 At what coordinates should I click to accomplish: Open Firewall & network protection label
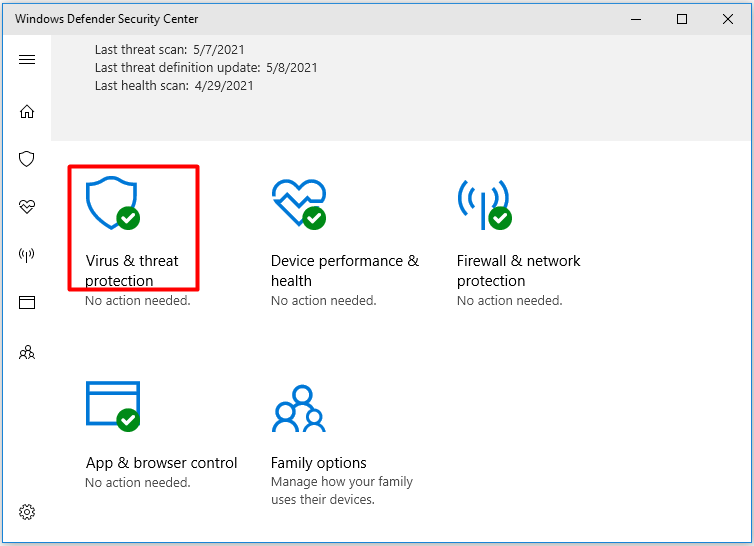coord(518,270)
